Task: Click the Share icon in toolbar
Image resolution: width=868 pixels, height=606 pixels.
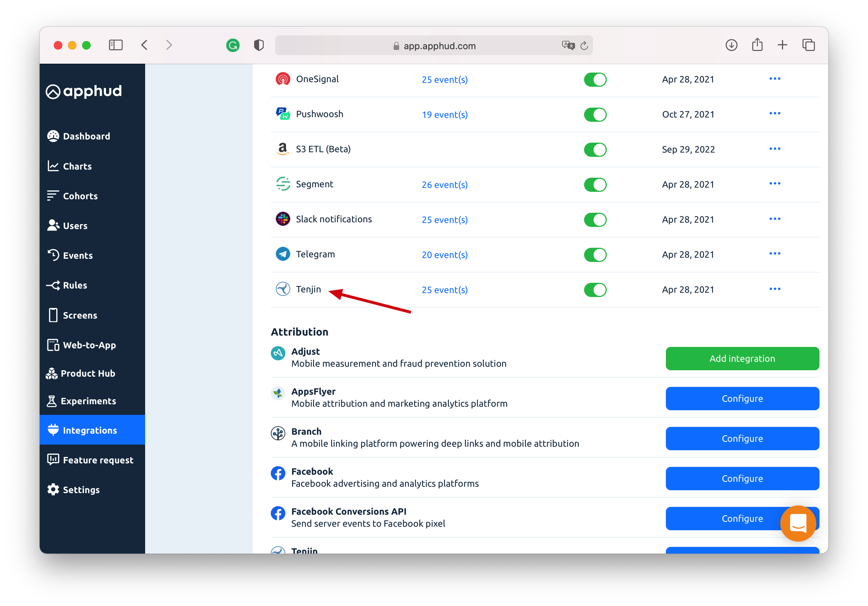Action: click(x=757, y=45)
